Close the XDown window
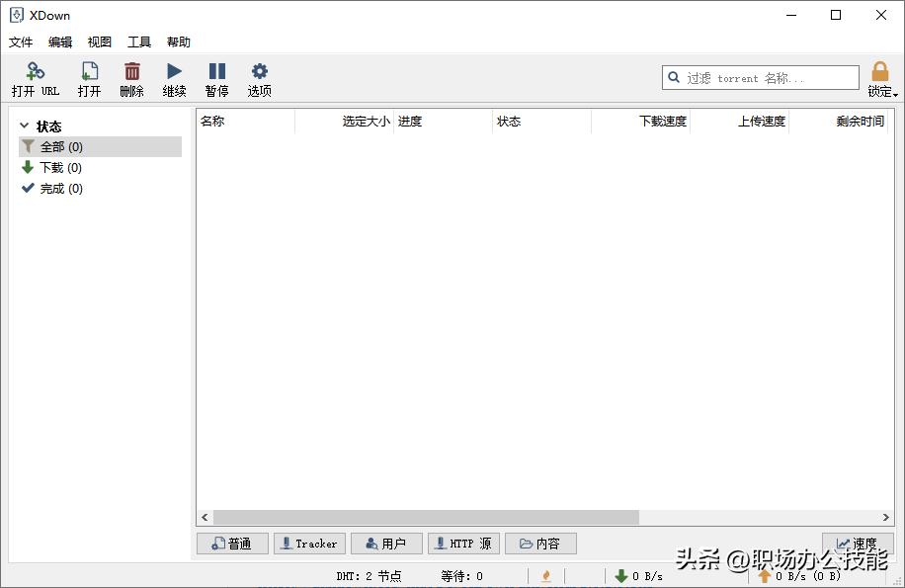Viewport: 905px width, 588px height. (880, 15)
